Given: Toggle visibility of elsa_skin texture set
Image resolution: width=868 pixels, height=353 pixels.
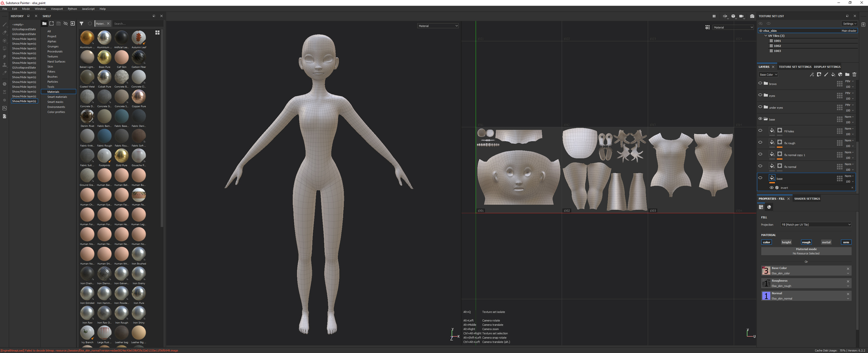Looking at the screenshot, I should [761, 31].
